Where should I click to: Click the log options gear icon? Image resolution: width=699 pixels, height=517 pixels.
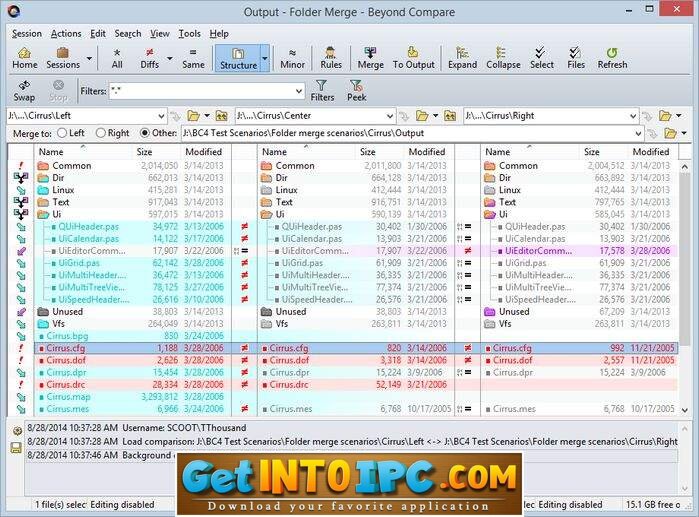pos(17,431)
